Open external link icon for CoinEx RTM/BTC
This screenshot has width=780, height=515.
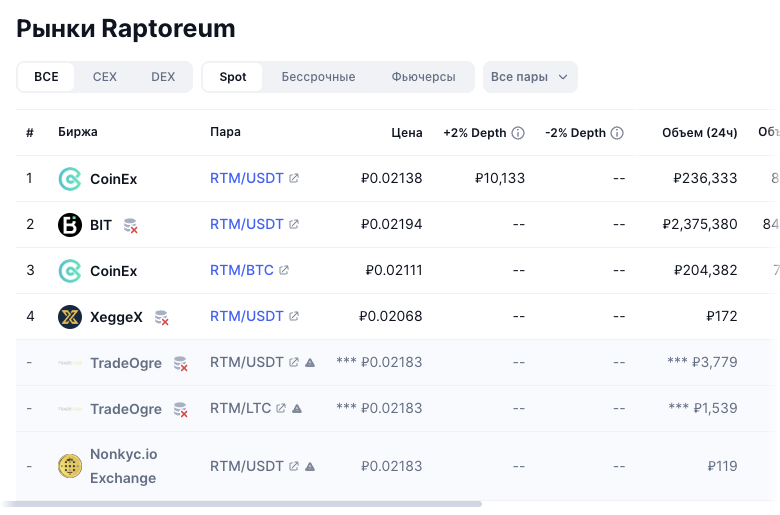click(x=284, y=270)
